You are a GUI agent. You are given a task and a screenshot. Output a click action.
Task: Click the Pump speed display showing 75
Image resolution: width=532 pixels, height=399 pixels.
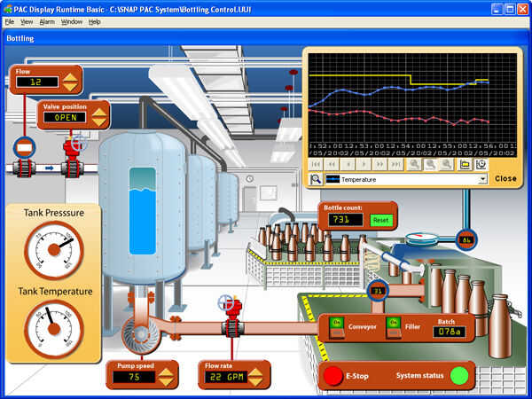click(134, 377)
